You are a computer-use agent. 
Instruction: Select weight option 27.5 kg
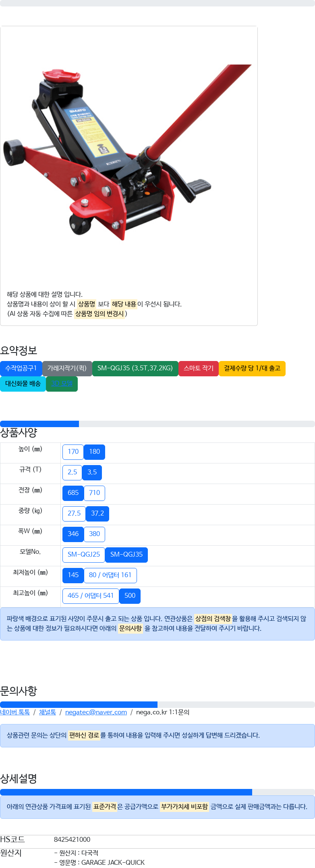(74, 513)
